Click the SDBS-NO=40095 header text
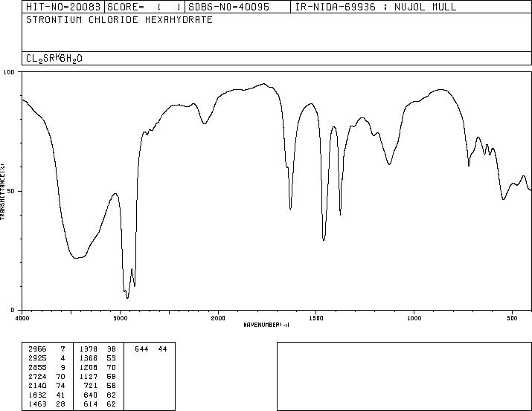 tap(228, 7)
